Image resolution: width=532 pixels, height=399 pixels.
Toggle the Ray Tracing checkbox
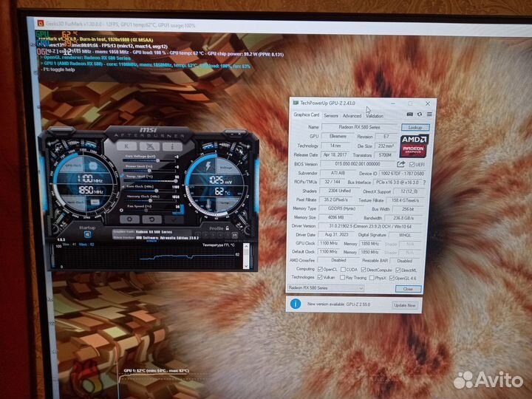pyautogui.click(x=342, y=278)
